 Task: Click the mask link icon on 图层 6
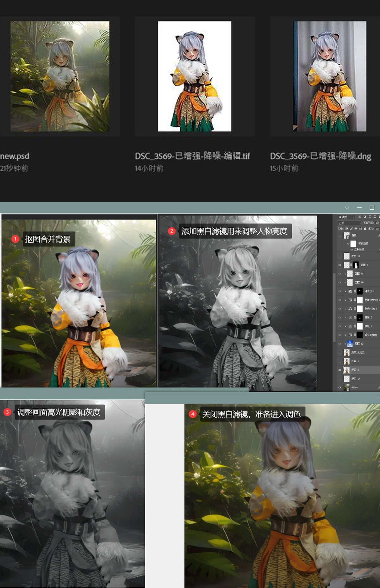click(x=351, y=265)
